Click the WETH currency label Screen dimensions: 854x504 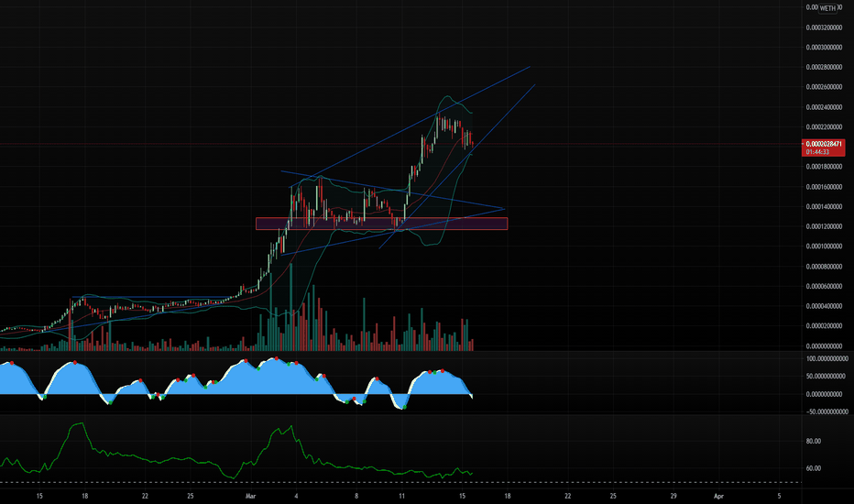pos(827,8)
